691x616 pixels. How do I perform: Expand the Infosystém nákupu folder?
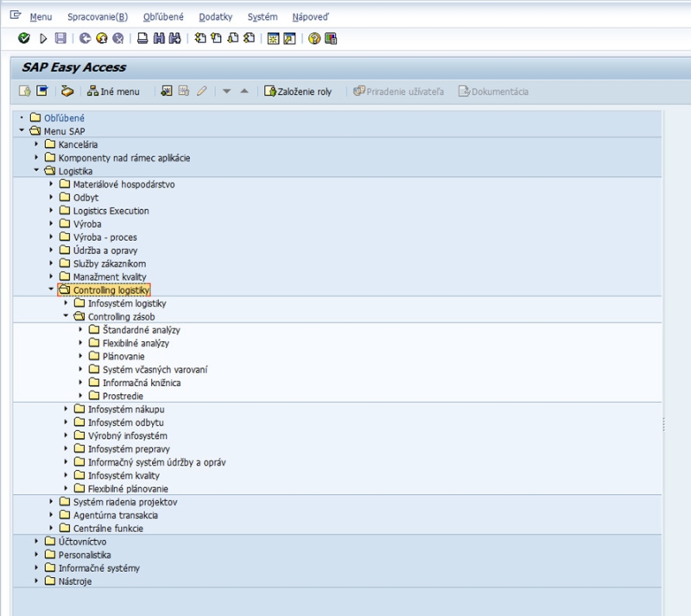(x=66, y=409)
